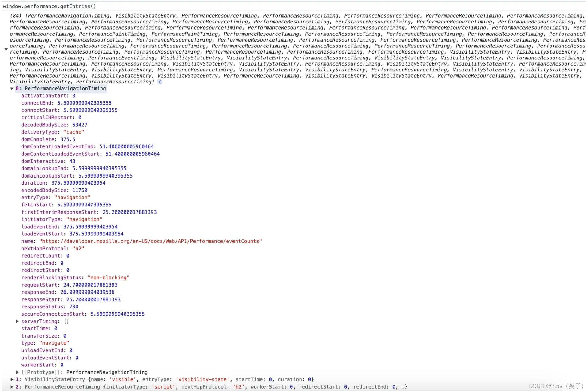Select domComplete: 375.5 row
This screenshot has width=588, height=392.
pos(48,139)
